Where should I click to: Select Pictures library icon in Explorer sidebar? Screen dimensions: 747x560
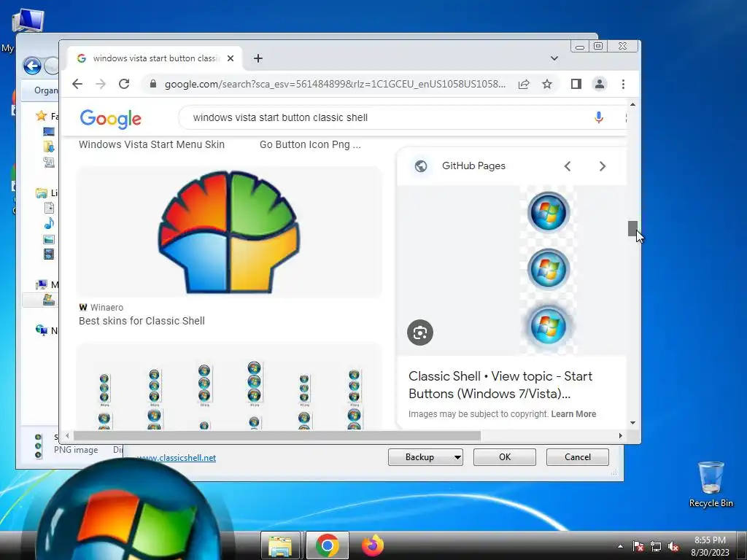point(49,239)
